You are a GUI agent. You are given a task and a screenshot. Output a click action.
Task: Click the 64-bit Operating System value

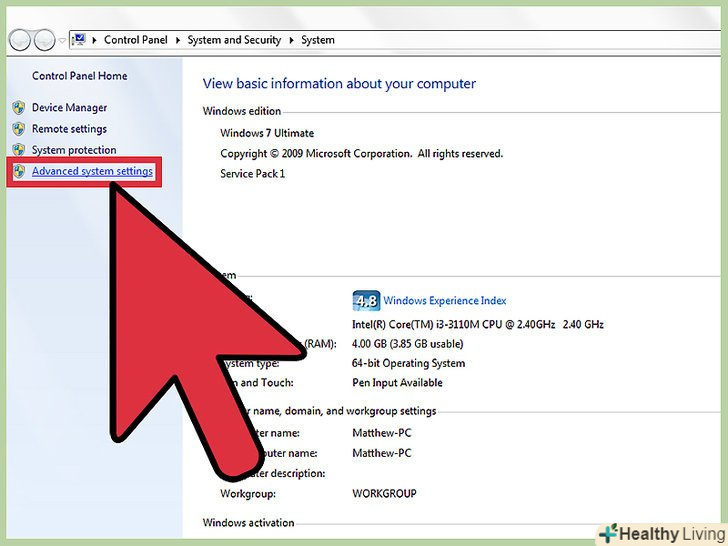click(409, 363)
